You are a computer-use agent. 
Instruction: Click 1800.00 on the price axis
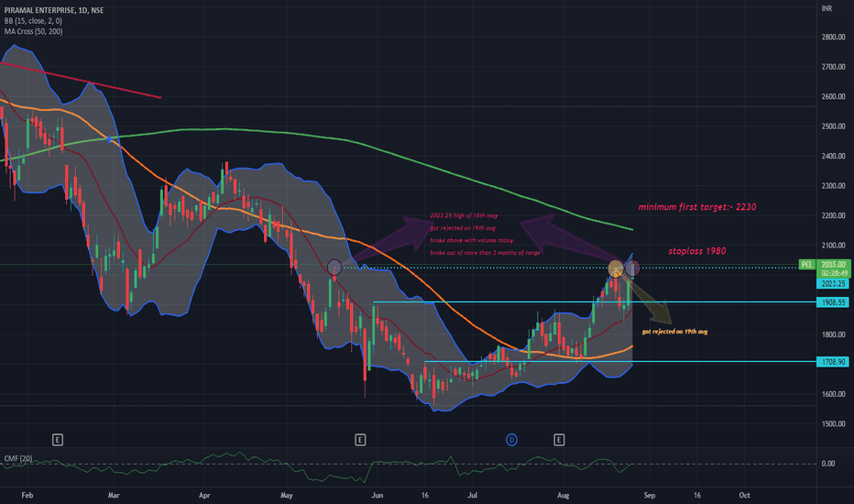[x=833, y=334]
